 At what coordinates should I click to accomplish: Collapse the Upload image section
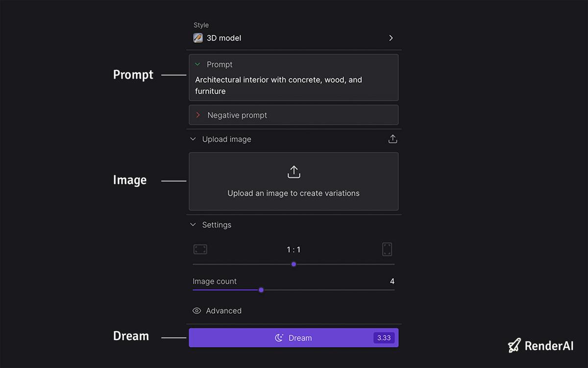point(193,139)
